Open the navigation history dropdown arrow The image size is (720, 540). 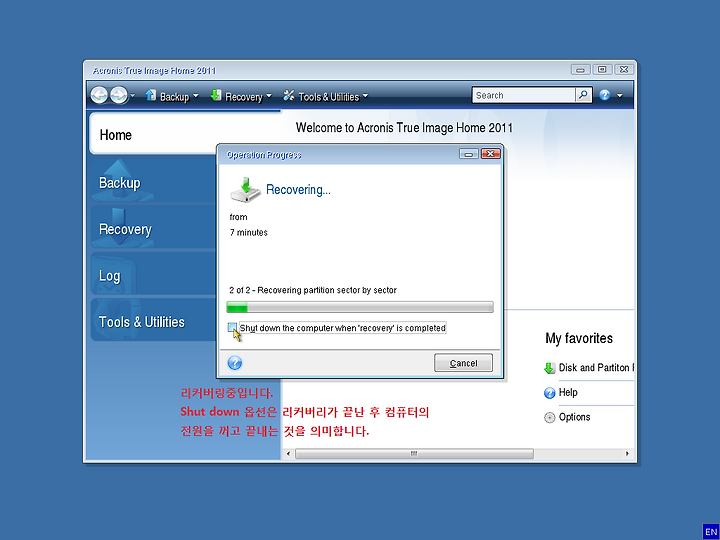(x=133, y=95)
